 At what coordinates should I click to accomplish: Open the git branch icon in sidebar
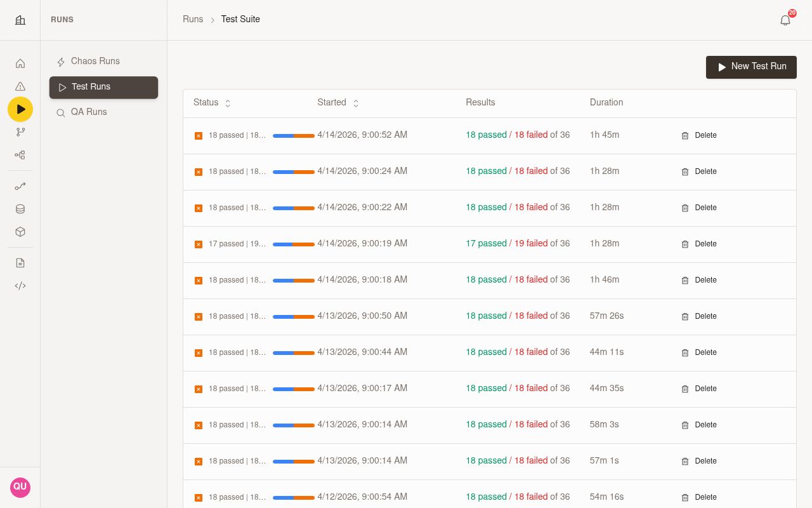[20, 132]
